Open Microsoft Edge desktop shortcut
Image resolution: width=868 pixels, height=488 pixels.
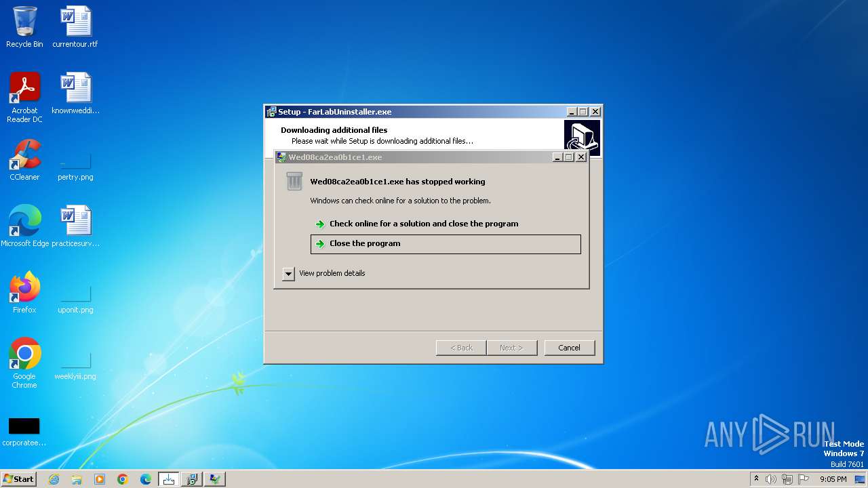24,226
